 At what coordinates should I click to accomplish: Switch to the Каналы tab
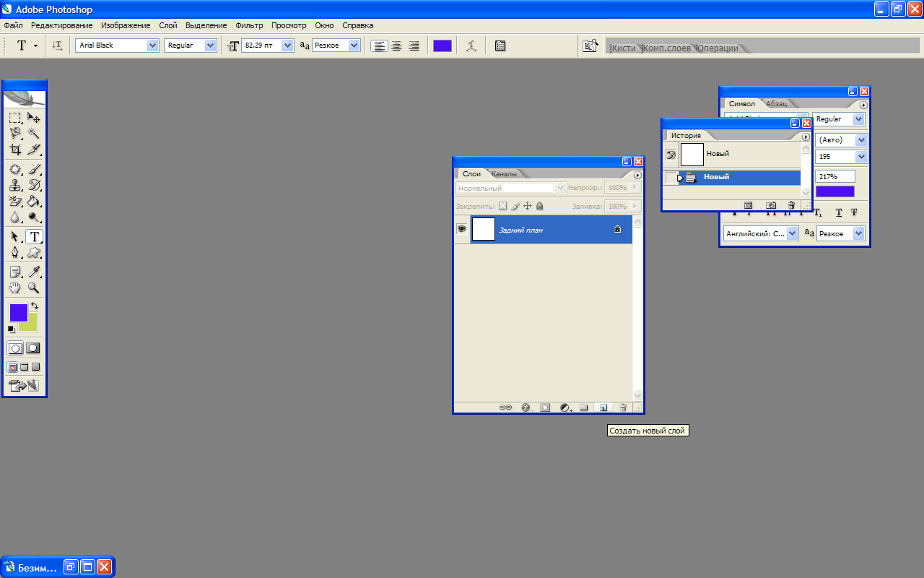click(504, 173)
